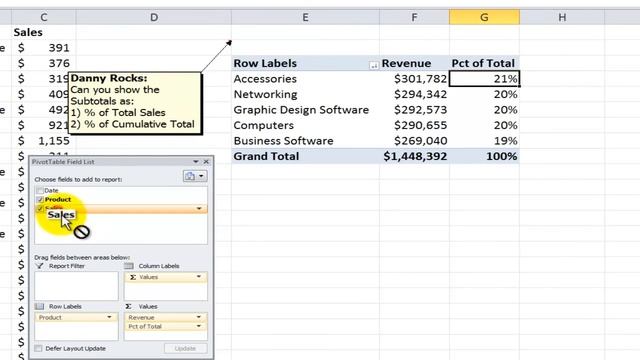Select the 19% Pct of Total cell
The image size is (640, 360).
(x=484, y=141)
